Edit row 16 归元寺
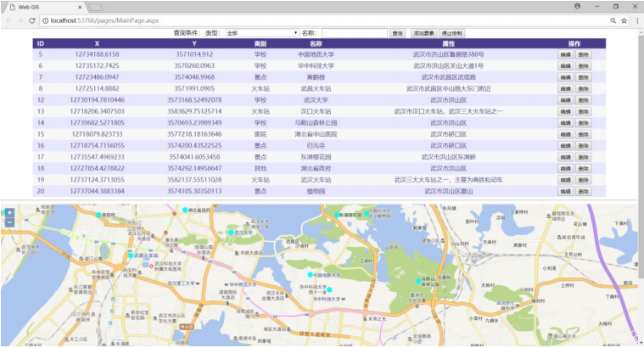 click(x=566, y=146)
